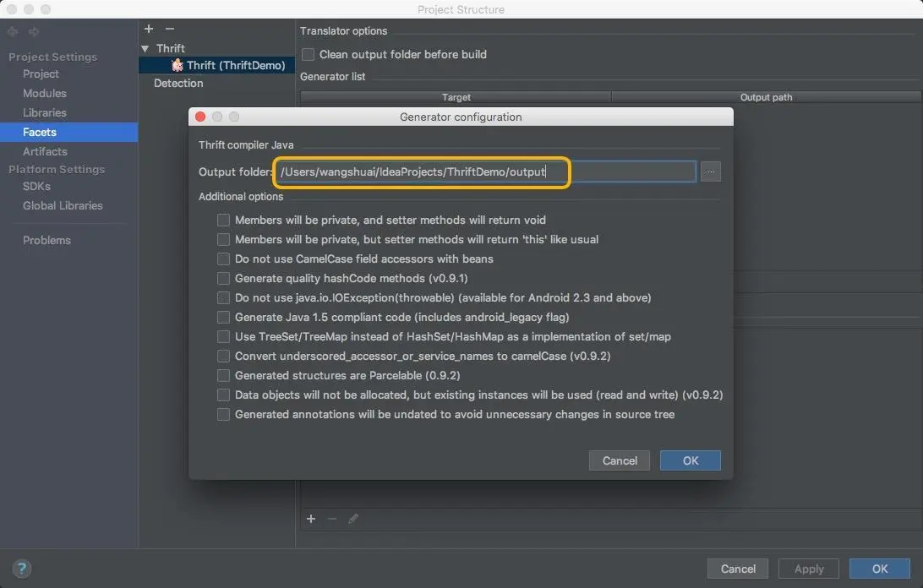Screen dimensions: 923x588
Task: Enable Generated annotations will be undated
Action: 223,414
